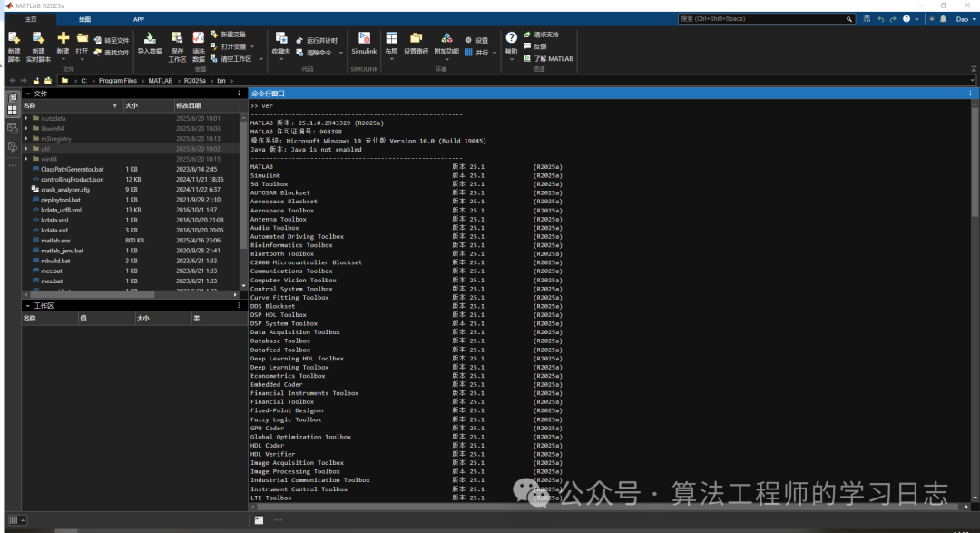Click the question-mark help icon in the quick access bar

tap(906, 19)
